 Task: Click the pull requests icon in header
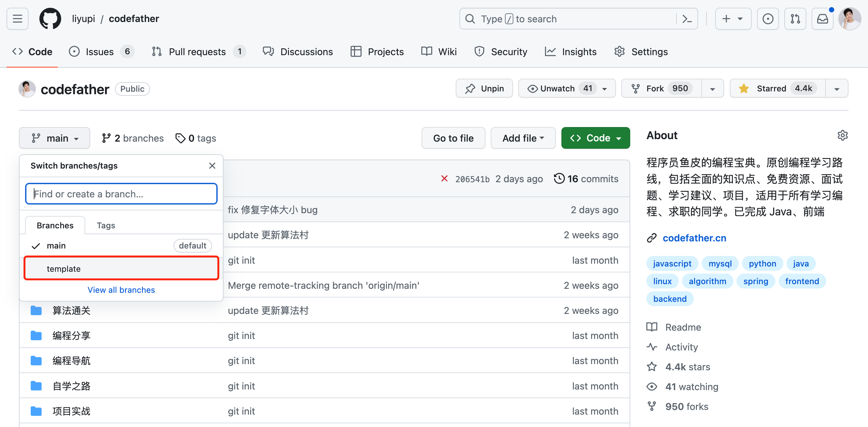[x=795, y=19]
